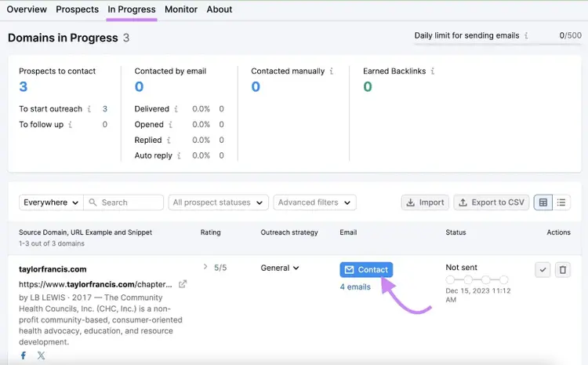Screen dimensions: 588x365
Task: Open the About tab
Action: [220, 9]
